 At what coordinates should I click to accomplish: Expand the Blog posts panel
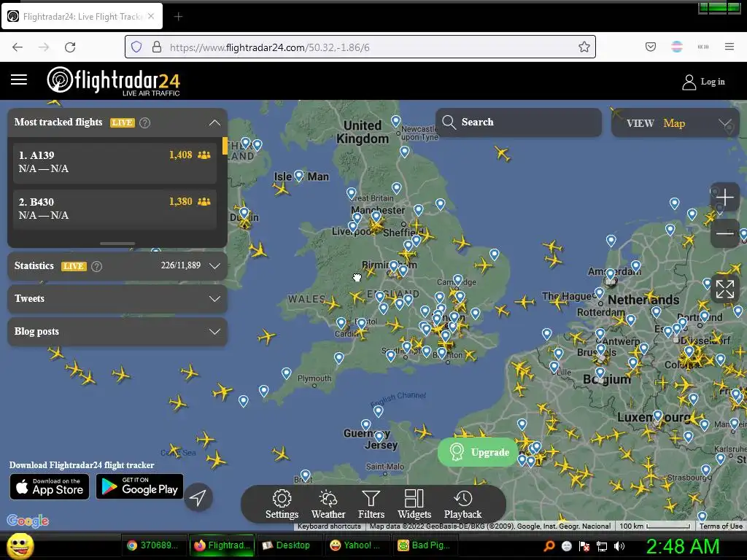(x=117, y=332)
